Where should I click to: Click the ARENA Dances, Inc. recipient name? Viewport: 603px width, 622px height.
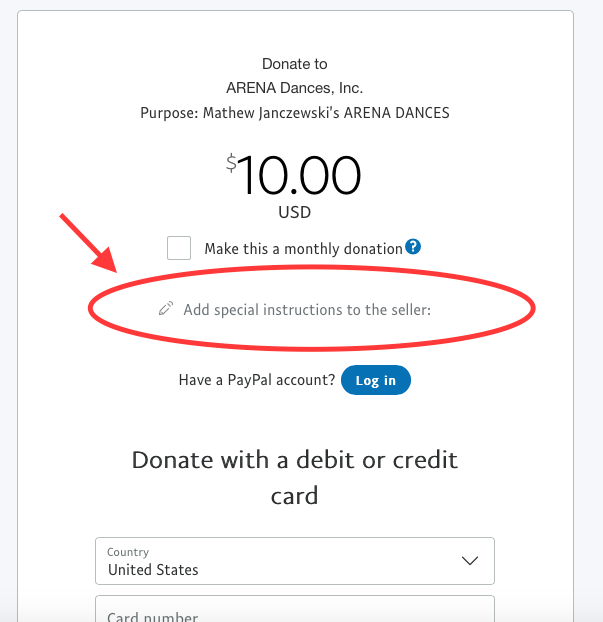(294, 88)
